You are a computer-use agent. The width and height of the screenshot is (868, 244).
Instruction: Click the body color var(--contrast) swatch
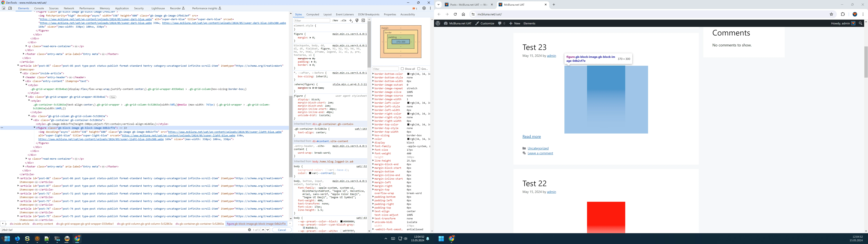tap(310, 173)
